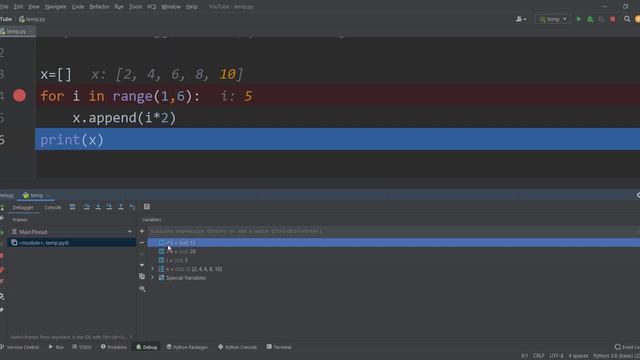Open the Help menu
Viewport: 640px width, 360px height.
click(191, 7)
